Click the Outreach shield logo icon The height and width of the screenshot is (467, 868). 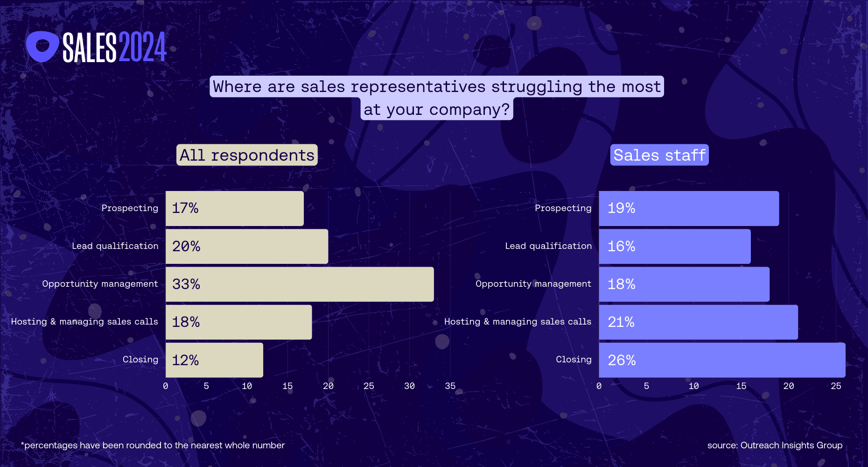(x=42, y=47)
